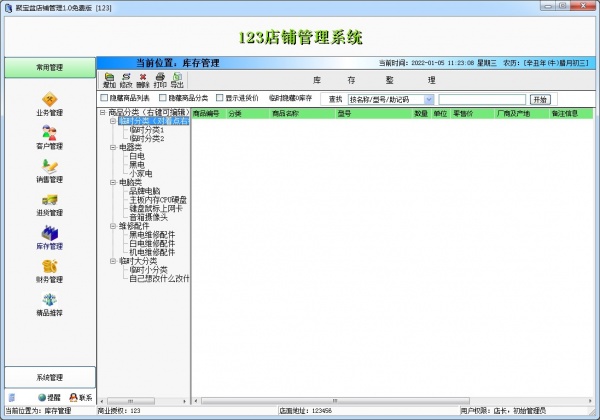Collapse the 电器类 tree node
Image resolution: width=600 pixels, height=420 pixels.
pos(112,147)
